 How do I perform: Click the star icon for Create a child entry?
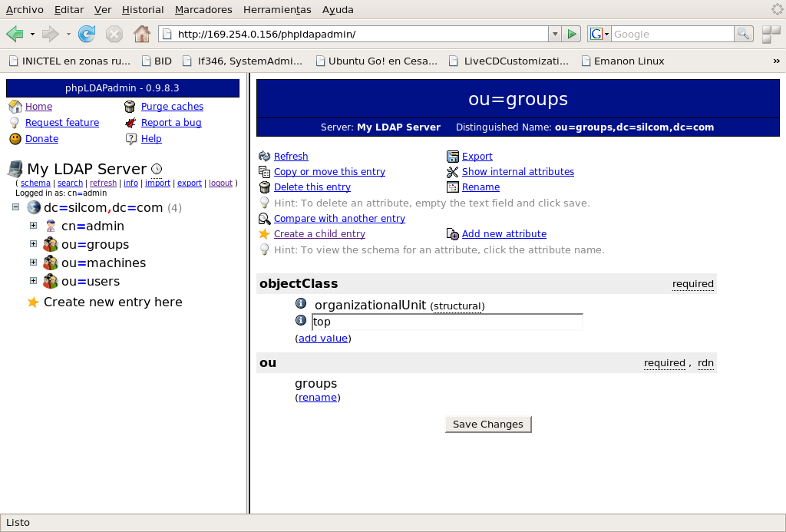tap(265, 234)
